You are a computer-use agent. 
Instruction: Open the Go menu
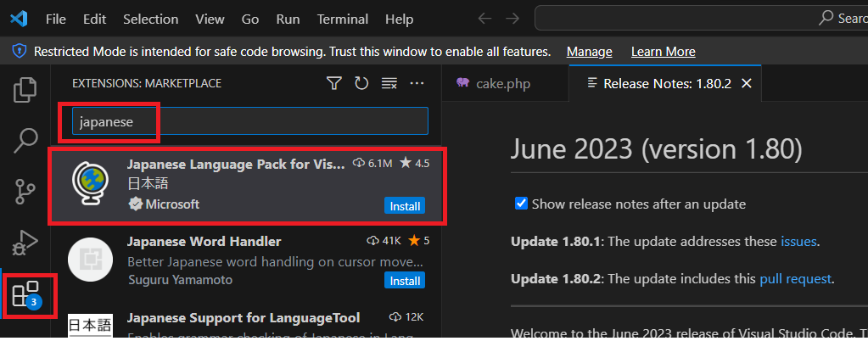point(250,20)
